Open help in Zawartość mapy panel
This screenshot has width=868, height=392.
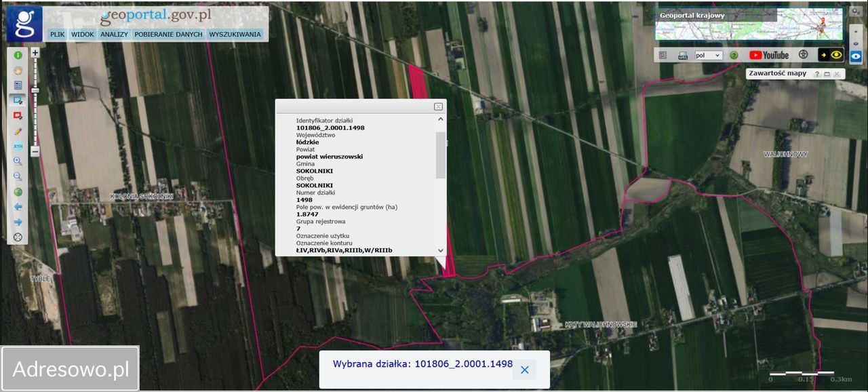coord(818,73)
